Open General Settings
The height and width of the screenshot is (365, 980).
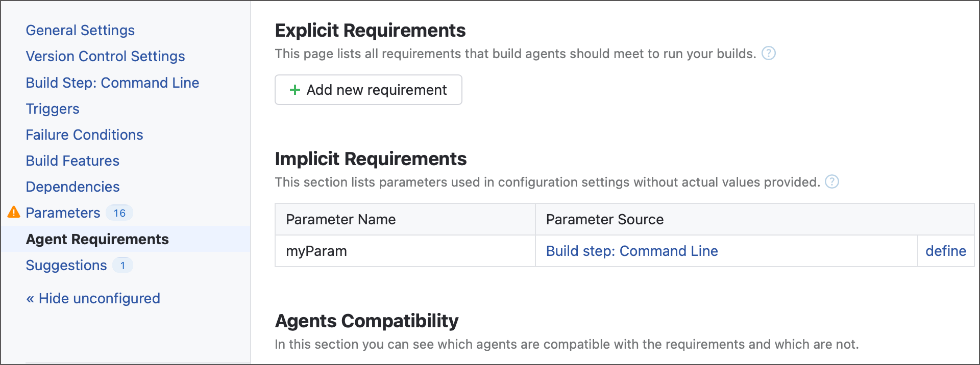[80, 30]
